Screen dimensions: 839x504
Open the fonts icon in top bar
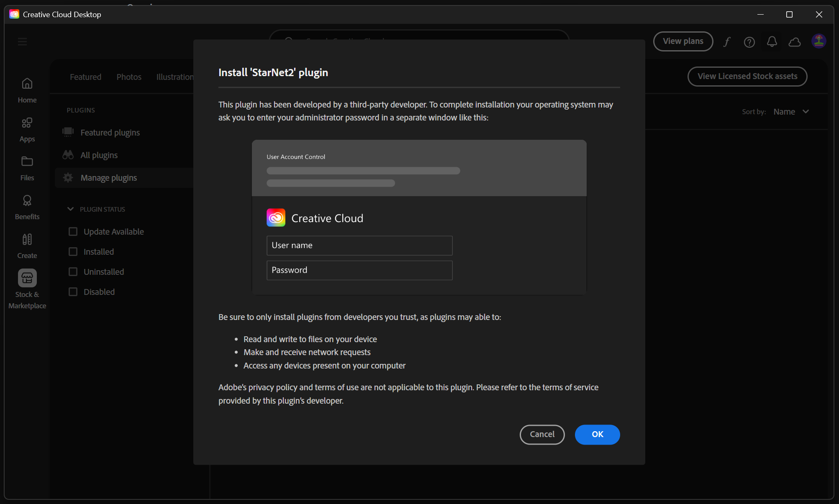(x=727, y=41)
